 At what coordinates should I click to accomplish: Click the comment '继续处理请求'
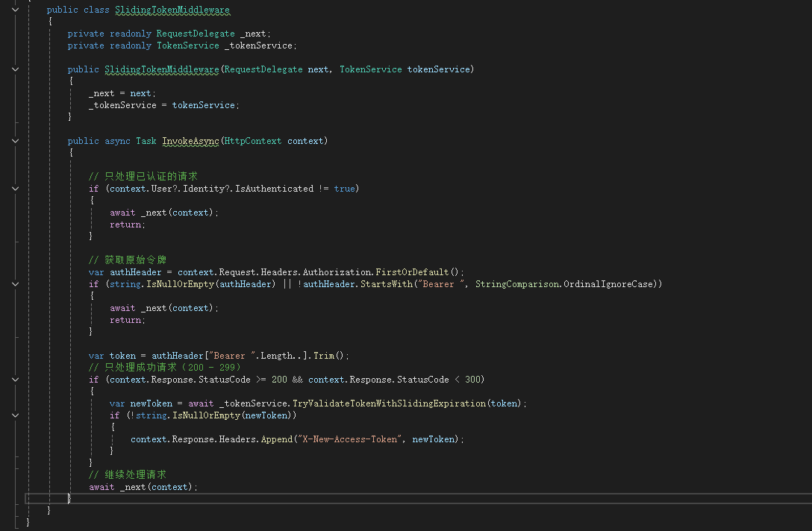point(128,474)
